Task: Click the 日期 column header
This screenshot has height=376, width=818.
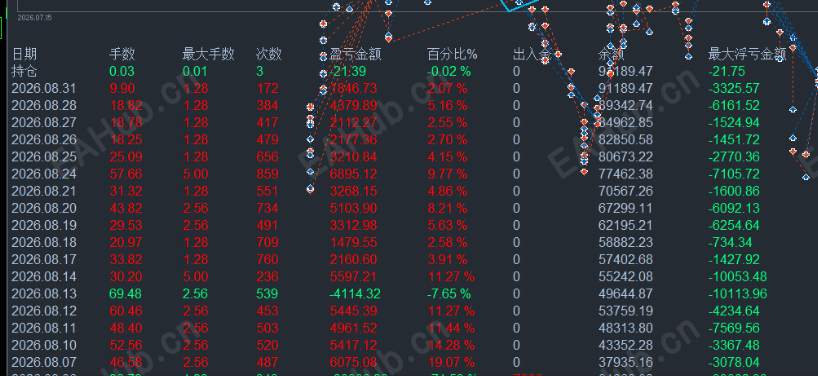Action: pos(24,54)
